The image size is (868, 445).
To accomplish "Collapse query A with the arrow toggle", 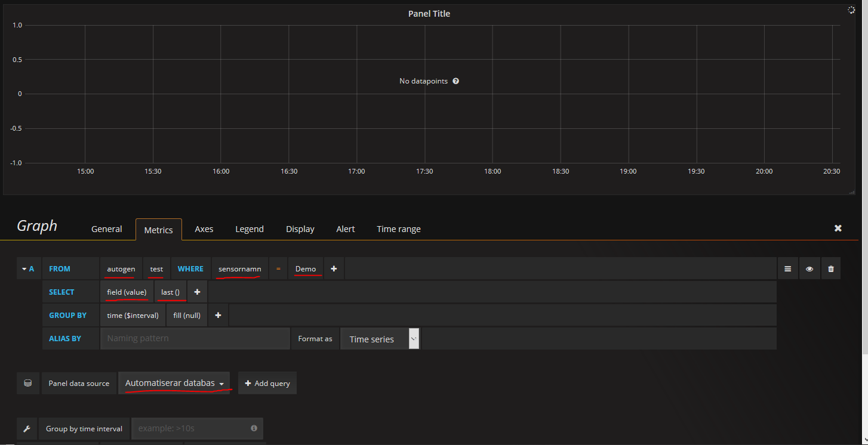I will 24,269.
